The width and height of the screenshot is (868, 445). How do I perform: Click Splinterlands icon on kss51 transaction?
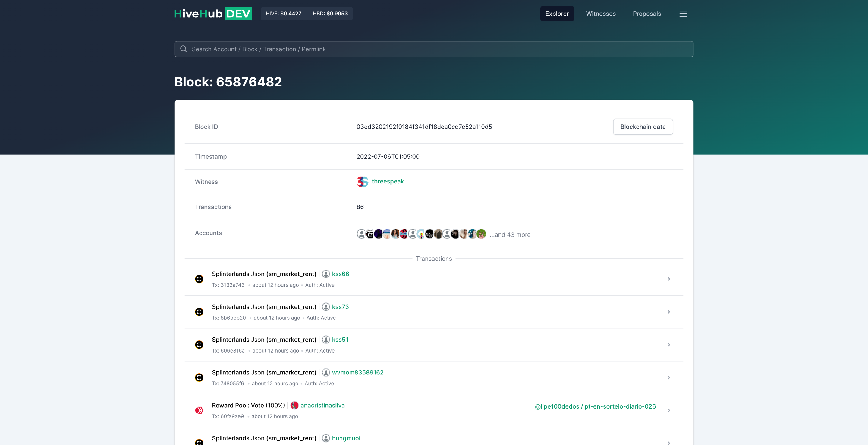[199, 345]
